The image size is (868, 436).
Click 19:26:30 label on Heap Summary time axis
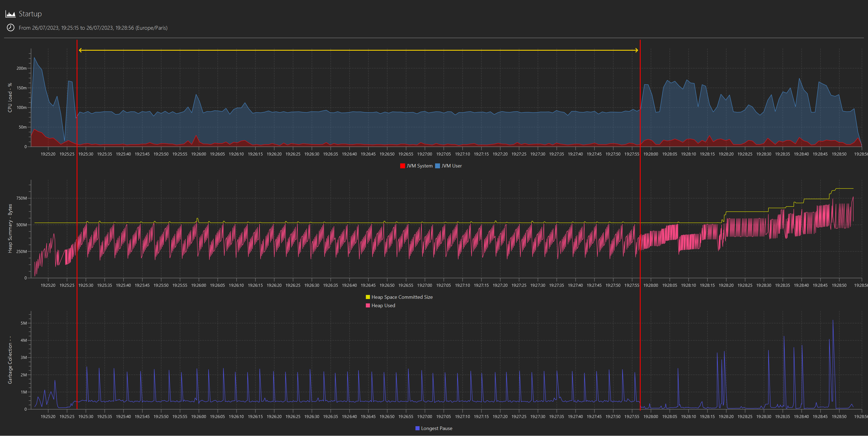click(x=312, y=285)
